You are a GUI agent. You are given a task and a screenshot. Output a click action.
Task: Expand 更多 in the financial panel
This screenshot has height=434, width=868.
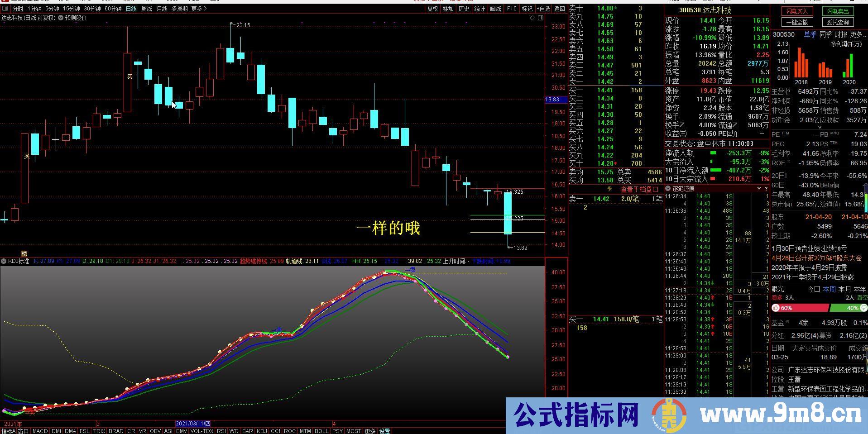tap(858, 34)
